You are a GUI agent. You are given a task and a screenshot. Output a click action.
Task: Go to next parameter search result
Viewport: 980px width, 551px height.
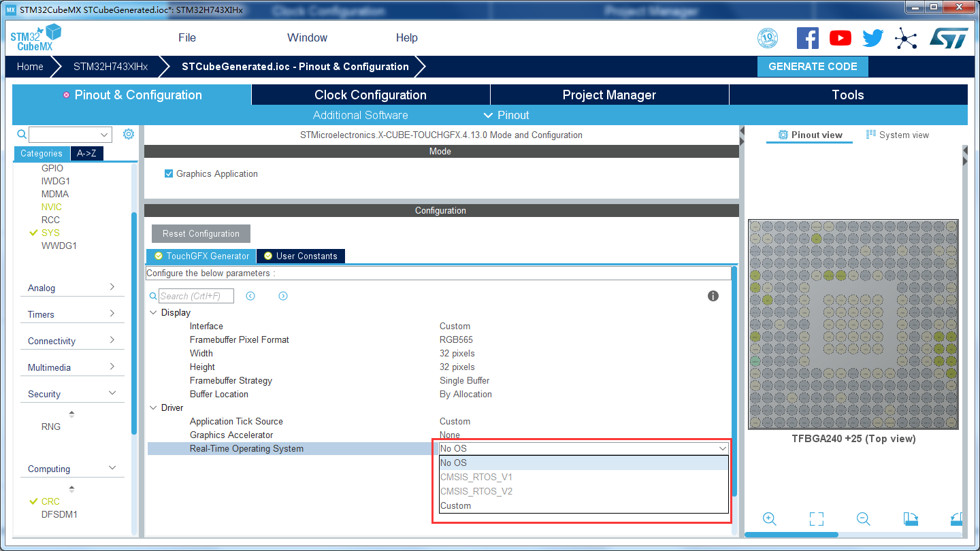click(283, 296)
